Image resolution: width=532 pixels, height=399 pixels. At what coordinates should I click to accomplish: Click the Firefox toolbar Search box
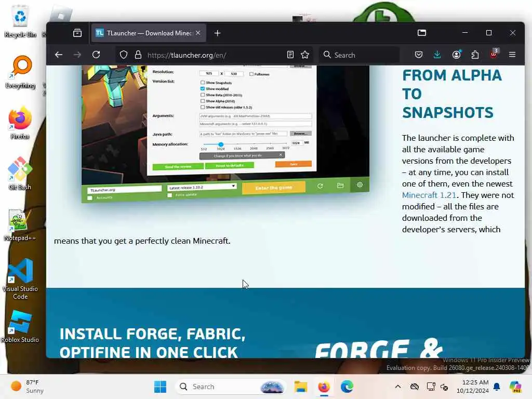pyautogui.click(x=359, y=55)
